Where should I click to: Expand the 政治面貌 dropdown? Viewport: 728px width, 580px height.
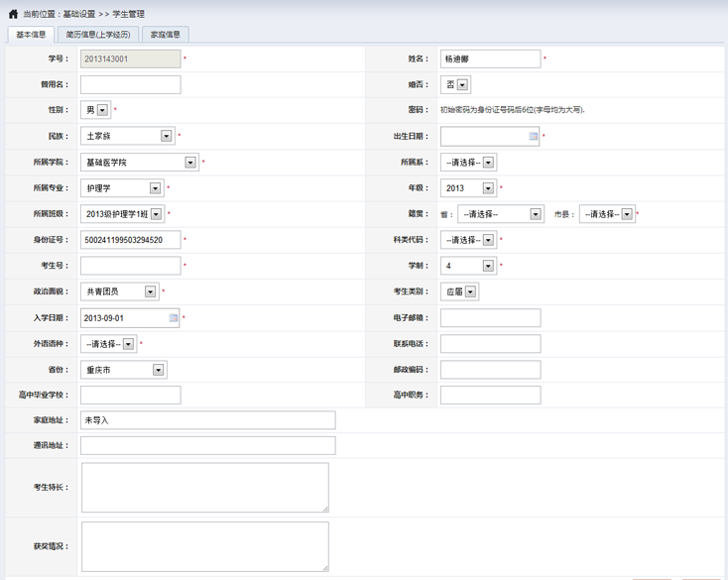(x=151, y=291)
